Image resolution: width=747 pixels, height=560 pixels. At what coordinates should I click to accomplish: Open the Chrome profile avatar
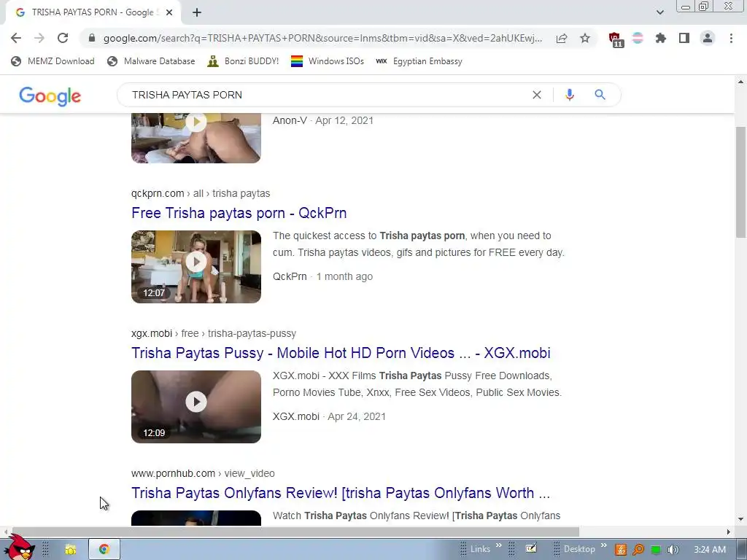click(708, 38)
